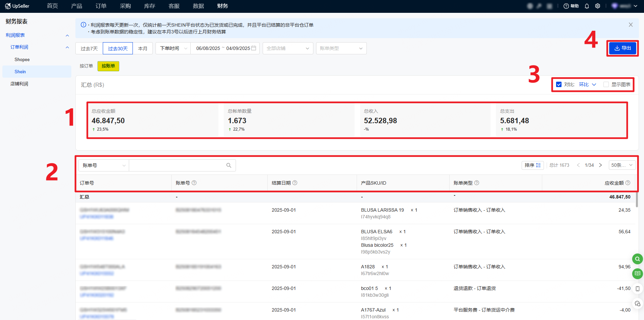Collapse the 利润报表 sidebar section
The height and width of the screenshot is (320, 644).
[67, 35]
